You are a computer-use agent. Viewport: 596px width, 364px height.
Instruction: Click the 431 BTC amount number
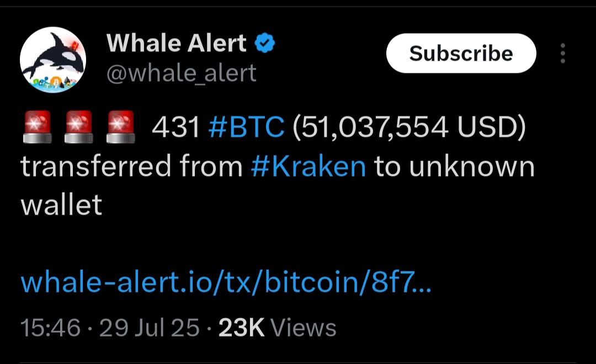tap(175, 126)
